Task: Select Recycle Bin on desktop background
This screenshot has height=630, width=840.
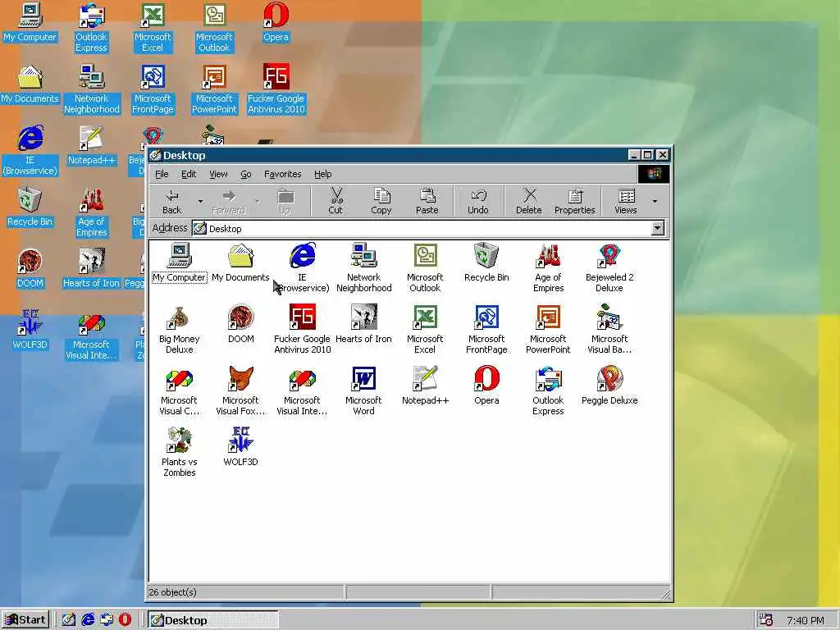Action: pos(30,208)
